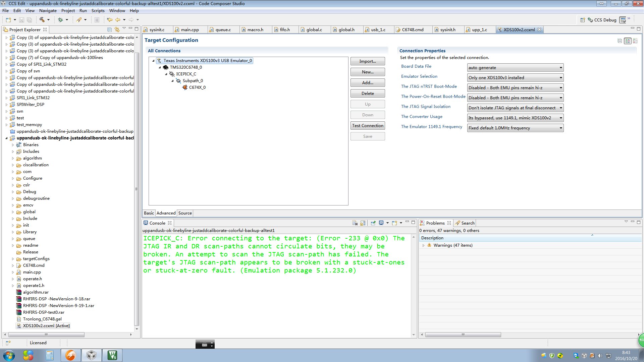
Task: Click the New wizard toolbar icon
Action: pyautogui.click(x=8, y=20)
